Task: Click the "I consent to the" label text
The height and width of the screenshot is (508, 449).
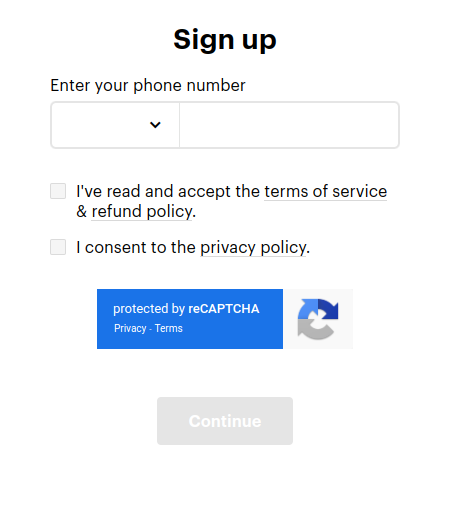Action: [136, 248]
